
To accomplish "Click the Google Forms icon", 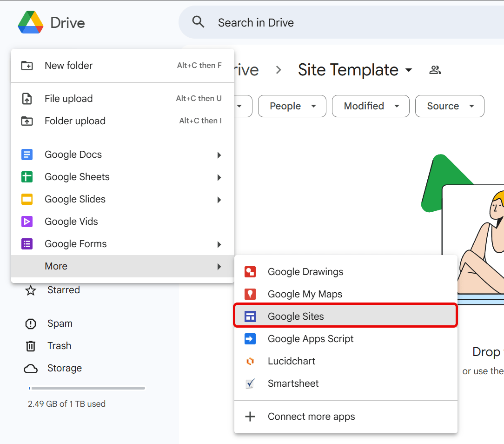I will pos(27,244).
